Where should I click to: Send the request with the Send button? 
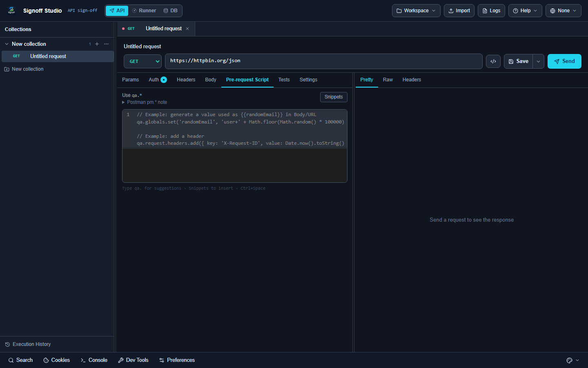pyautogui.click(x=564, y=61)
